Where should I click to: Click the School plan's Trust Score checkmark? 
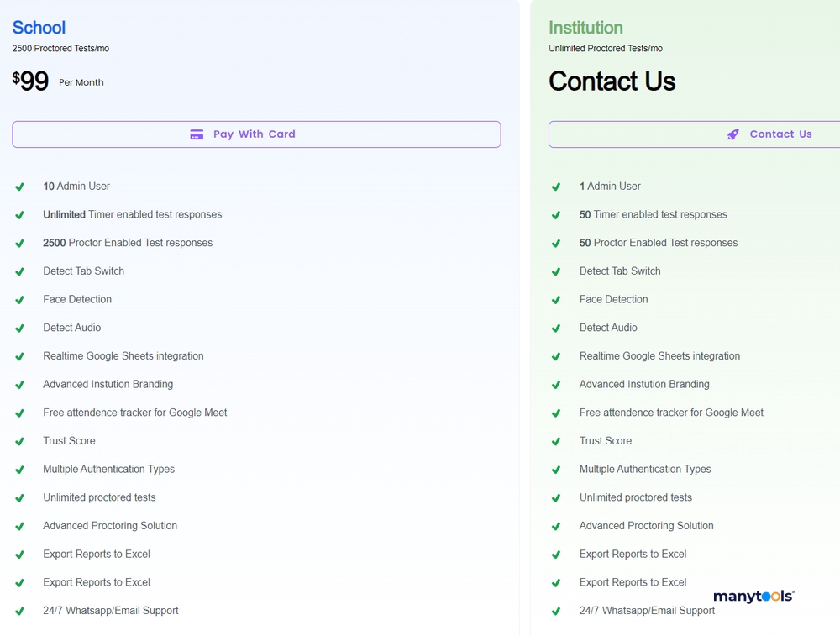pos(20,441)
